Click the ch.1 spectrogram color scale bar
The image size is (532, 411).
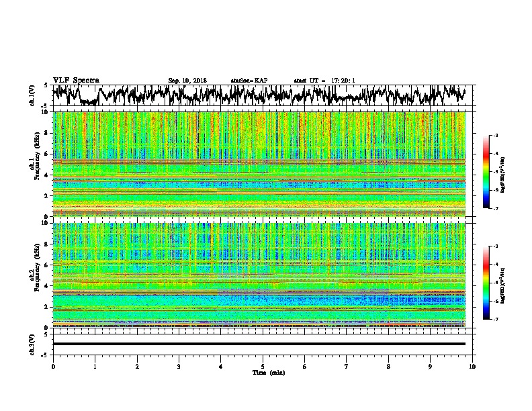tap(486, 172)
